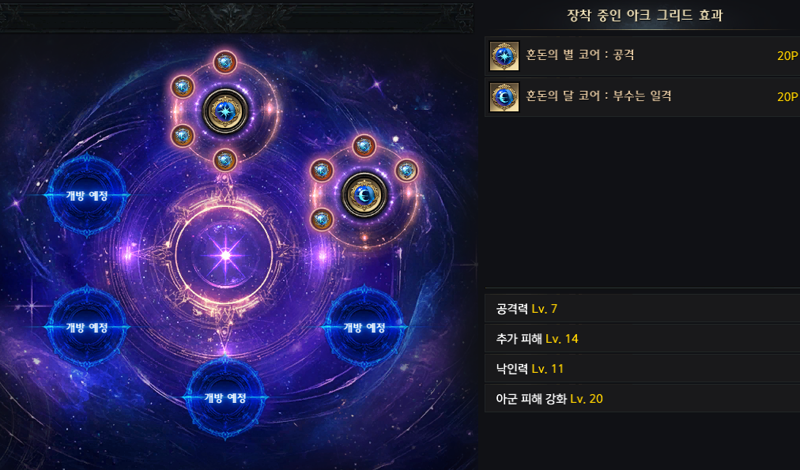Select the 혼돈의 별 코어 : 공격 row
800x470 pixels.
tap(642, 56)
